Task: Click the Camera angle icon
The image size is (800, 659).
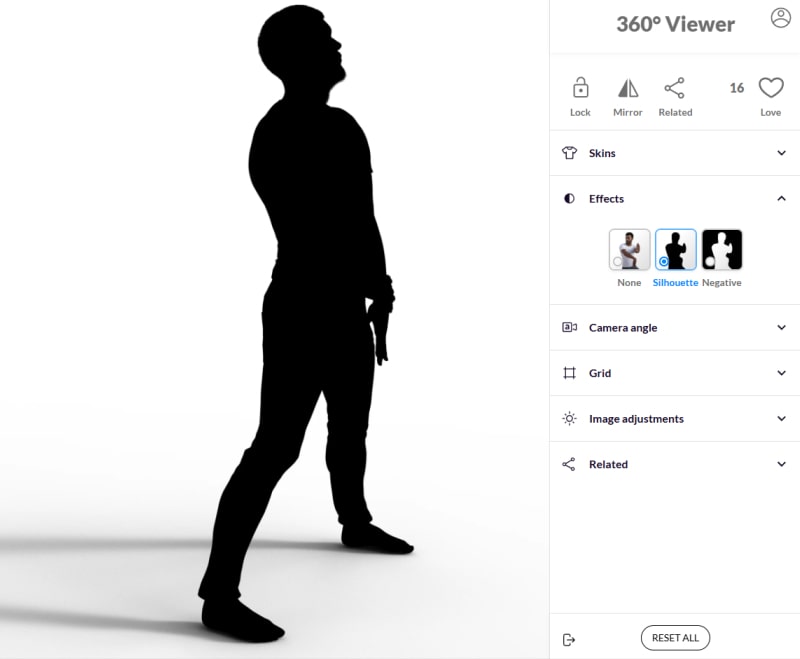Action: pyautogui.click(x=569, y=327)
